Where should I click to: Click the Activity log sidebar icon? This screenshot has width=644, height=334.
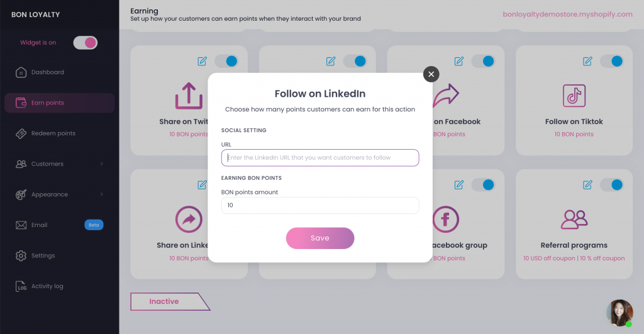[x=21, y=286]
